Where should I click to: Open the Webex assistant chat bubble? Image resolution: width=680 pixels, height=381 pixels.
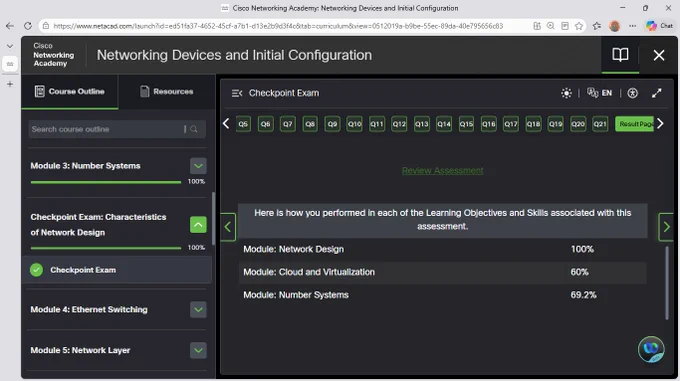pyautogui.click(x=651, y=349)
